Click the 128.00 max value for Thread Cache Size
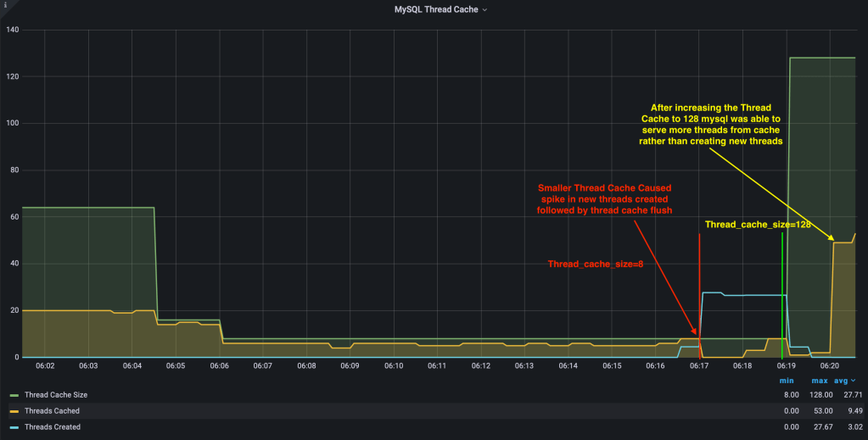 coord(816,395)
